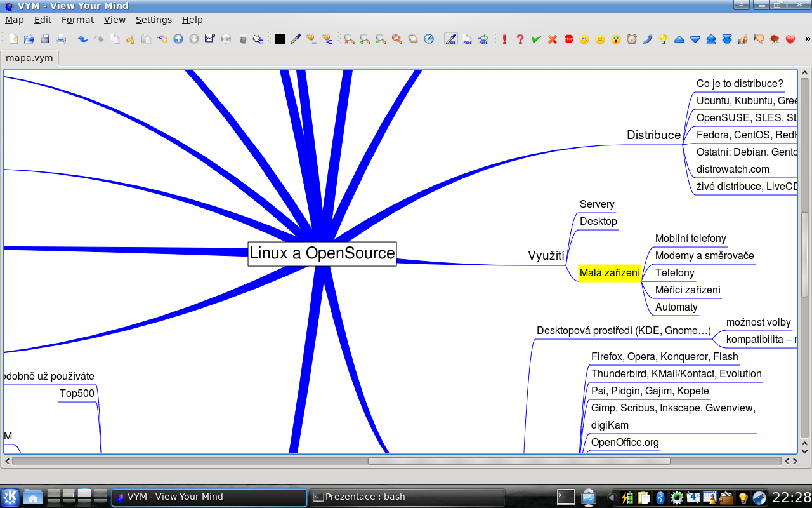Save the map with floppy icon

[x=45, y=39]
